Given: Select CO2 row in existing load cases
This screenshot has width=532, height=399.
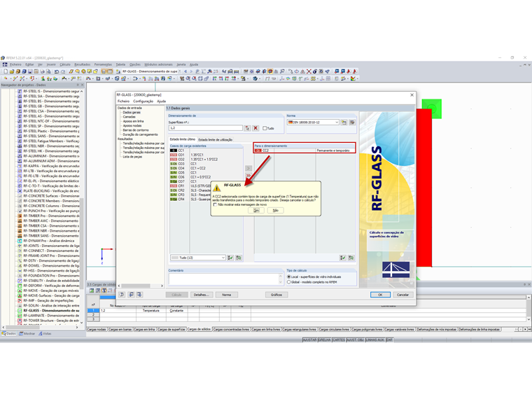Looking at the screenshot, I should point(206,159).
